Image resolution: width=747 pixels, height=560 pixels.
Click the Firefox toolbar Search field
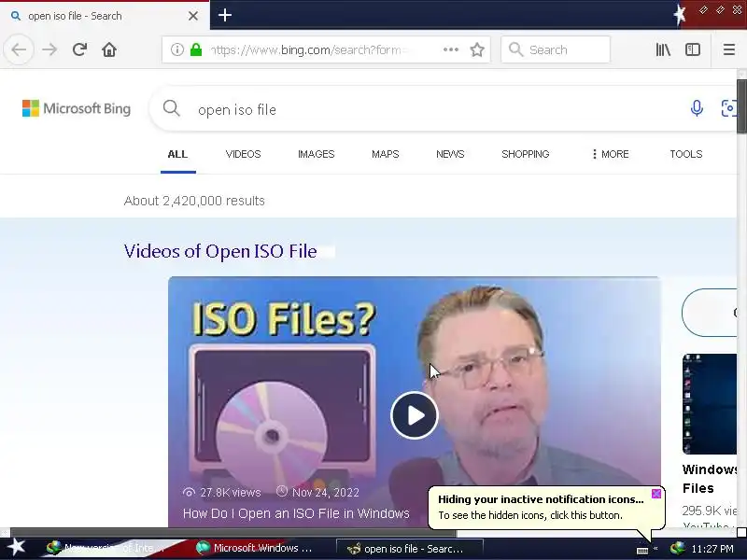pos(556,49)
